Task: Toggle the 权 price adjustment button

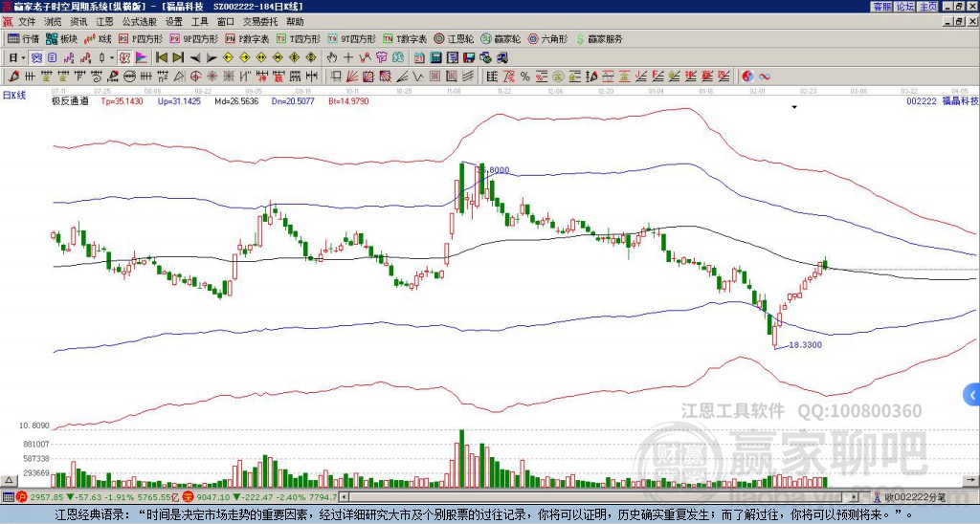Action: (124, 58)
